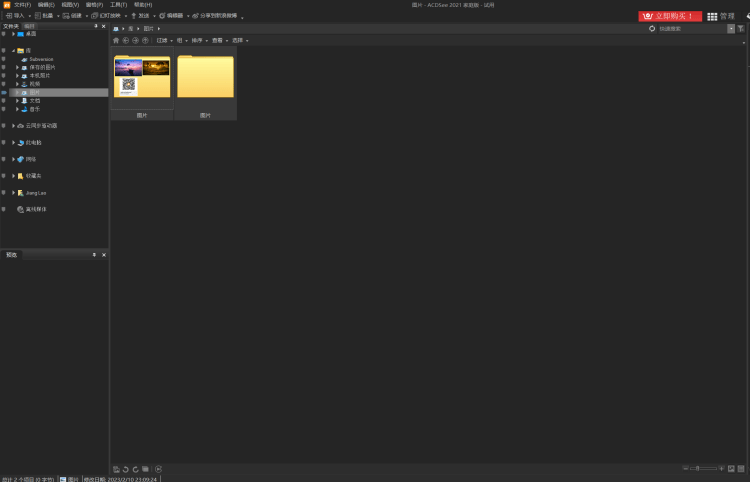This screenshot has height=482, width=750.
Task: Click the red 立即购买 buy now button
Action: [x=670, y=16]
